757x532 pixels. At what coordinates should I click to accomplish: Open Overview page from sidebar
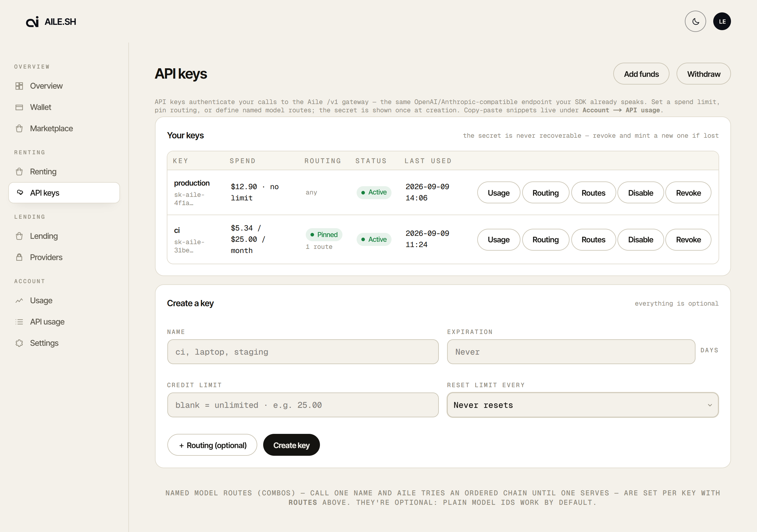(x=64, y=86)
